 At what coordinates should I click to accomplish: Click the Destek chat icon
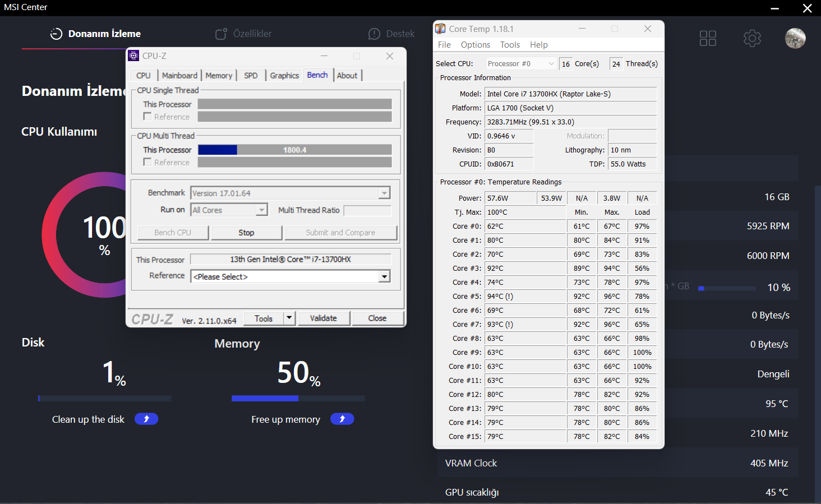coord(374,34)
